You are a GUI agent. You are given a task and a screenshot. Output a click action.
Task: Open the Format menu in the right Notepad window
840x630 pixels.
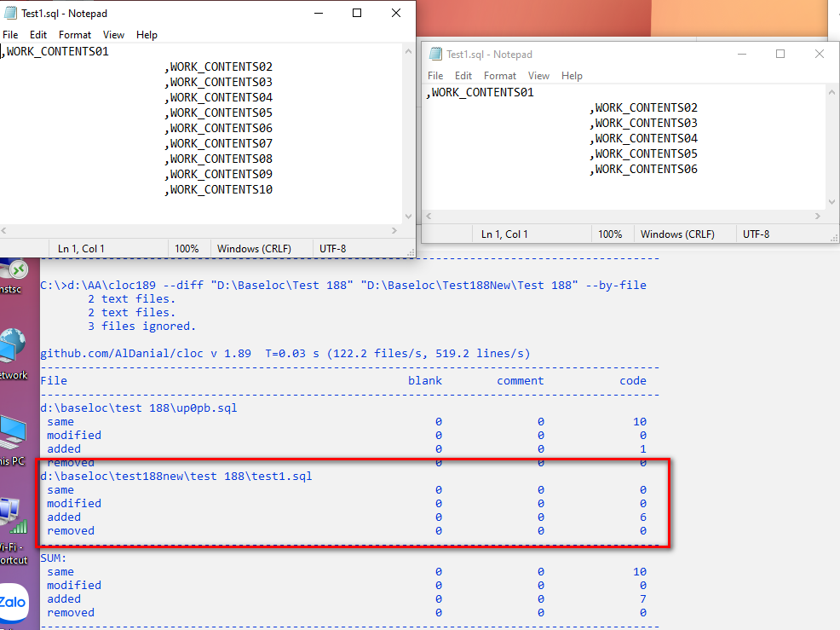click(x=500, y=76)
